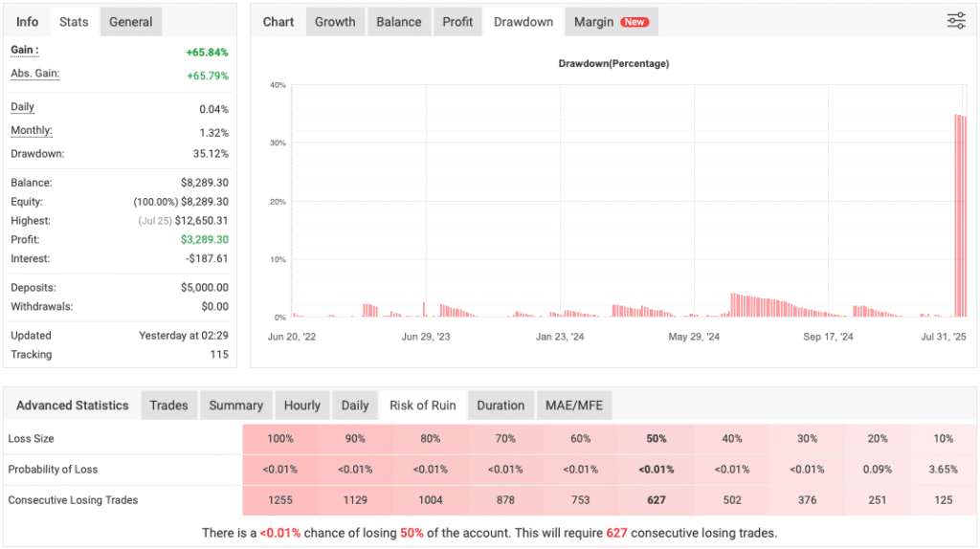Switch to the Info tab

[28, 22]
